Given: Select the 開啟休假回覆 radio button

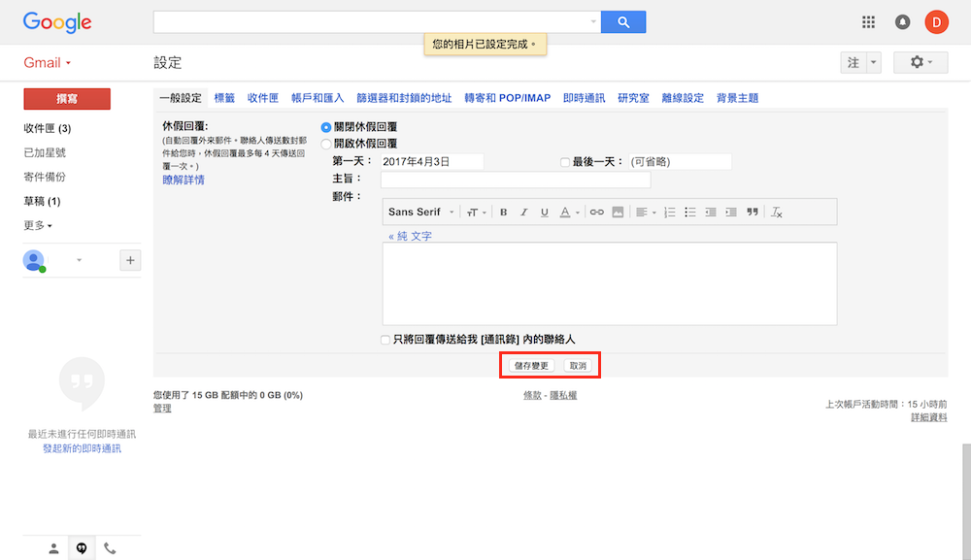Looking at the screenshot, I should pyautogui.click(x=326, y=144).
